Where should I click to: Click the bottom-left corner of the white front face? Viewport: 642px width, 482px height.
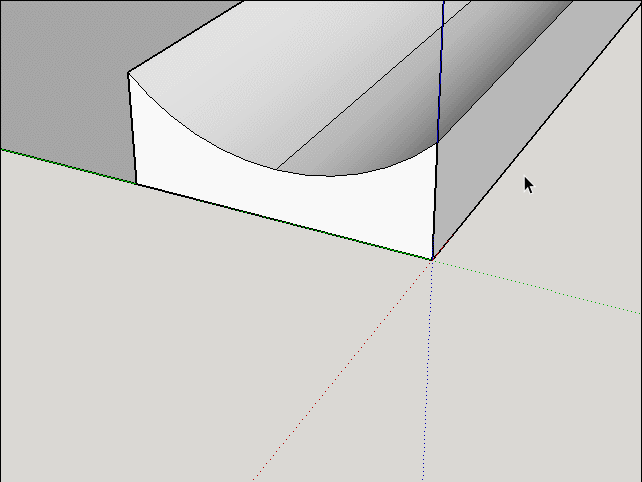click(x=136, y=184)
